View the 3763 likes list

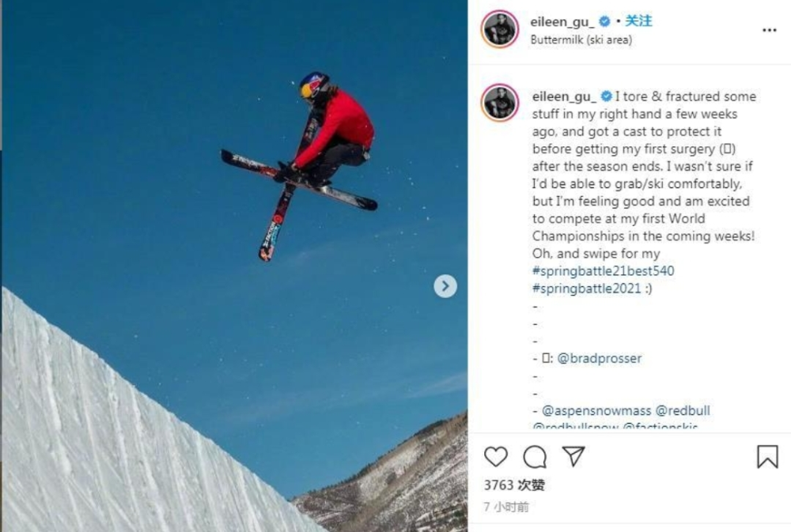[x=514, y=485]
